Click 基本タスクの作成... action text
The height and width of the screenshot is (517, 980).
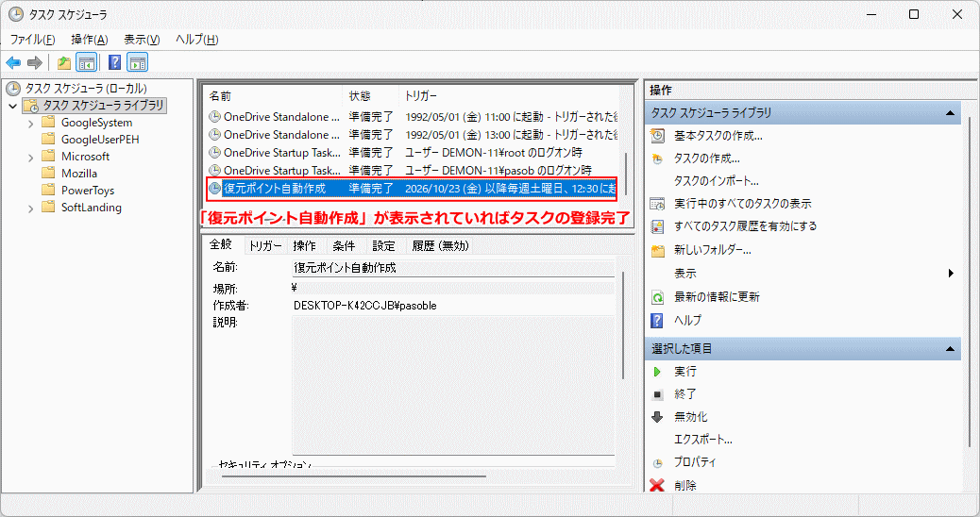[718, 136]
